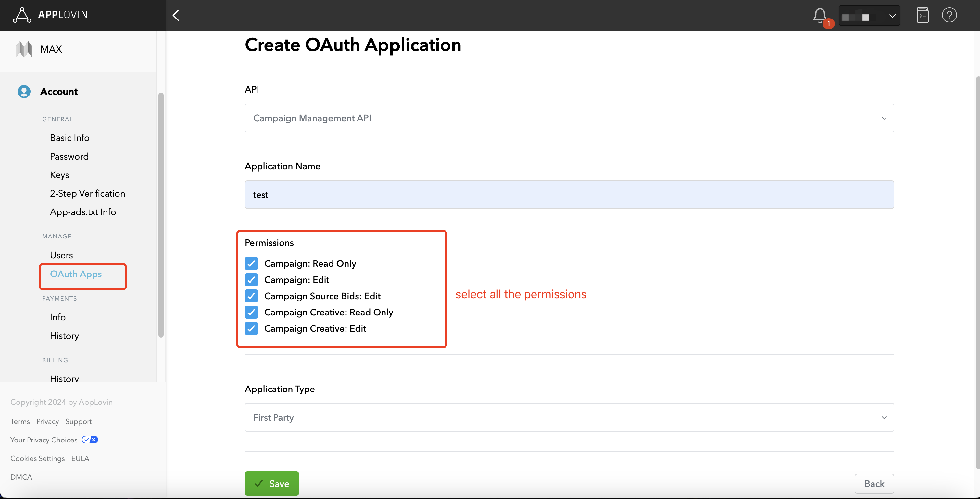The height and width of the screenshot is (499, 980).
Task: Select the MAX icon in the sidebar
Action: coord(24,49)
